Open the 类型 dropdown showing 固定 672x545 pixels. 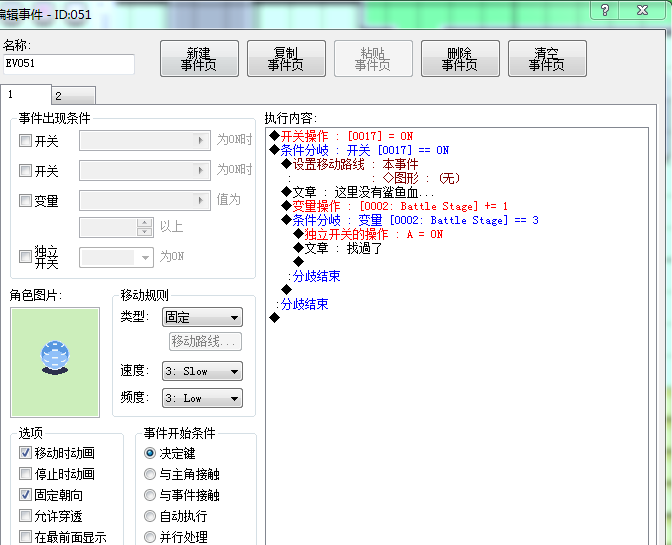pyautogui.click(x=202, y=317)
